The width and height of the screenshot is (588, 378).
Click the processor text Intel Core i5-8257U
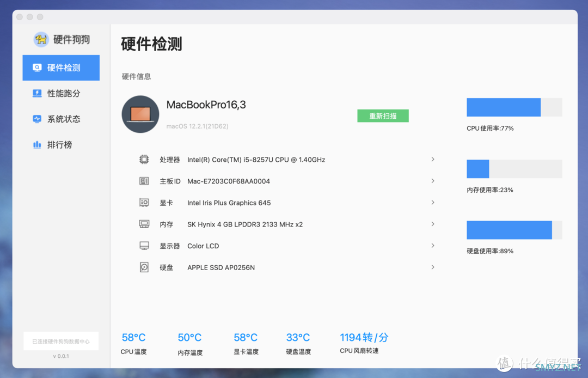point(256,160)
